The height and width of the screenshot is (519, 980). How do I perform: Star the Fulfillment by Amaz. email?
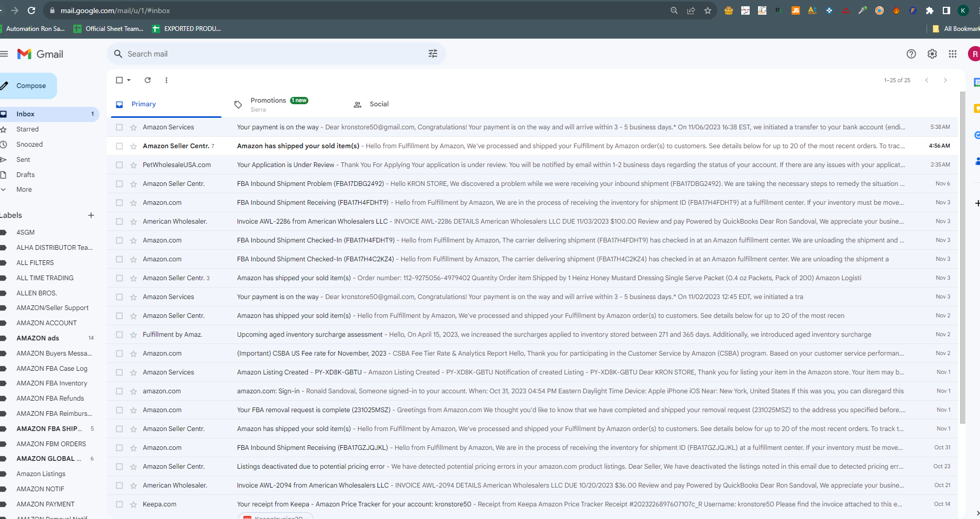point(133,335)
